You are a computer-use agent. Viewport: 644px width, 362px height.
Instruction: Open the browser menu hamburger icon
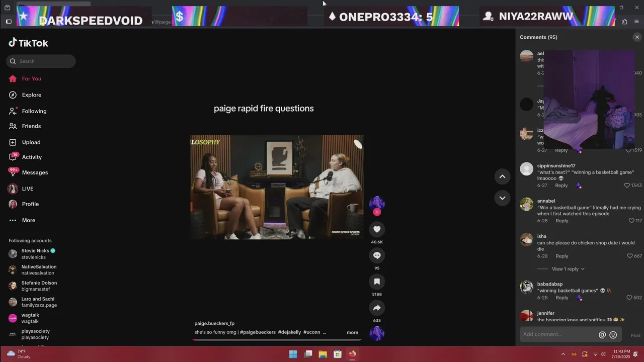tap(636, 22)
